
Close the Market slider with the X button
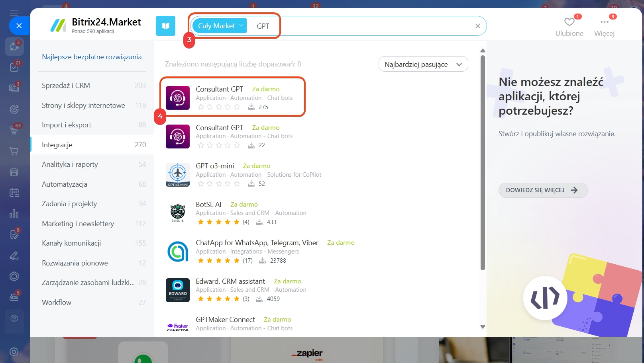(19, 26)
